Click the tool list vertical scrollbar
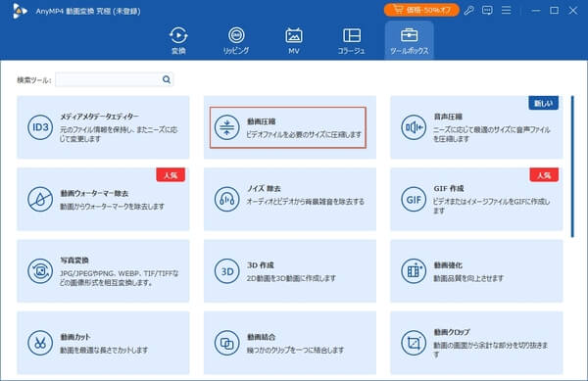588x381 pixels. pos(572,167)
